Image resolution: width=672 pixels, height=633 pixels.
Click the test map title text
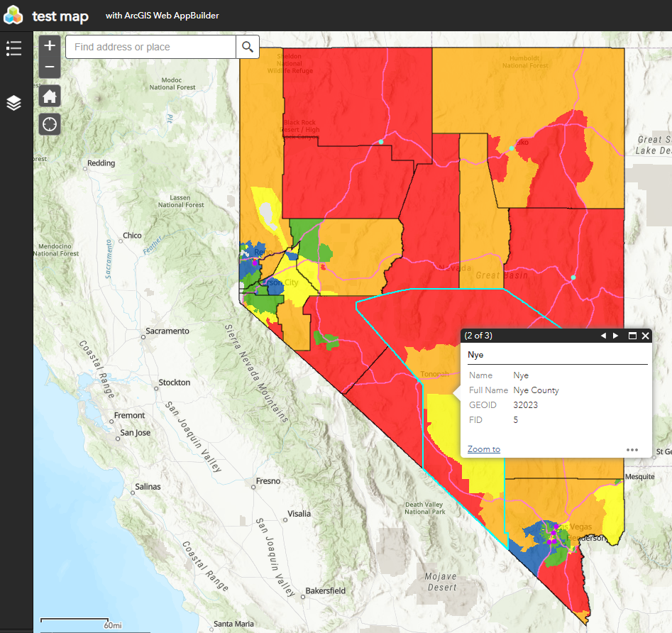click(x=60, y=14)
